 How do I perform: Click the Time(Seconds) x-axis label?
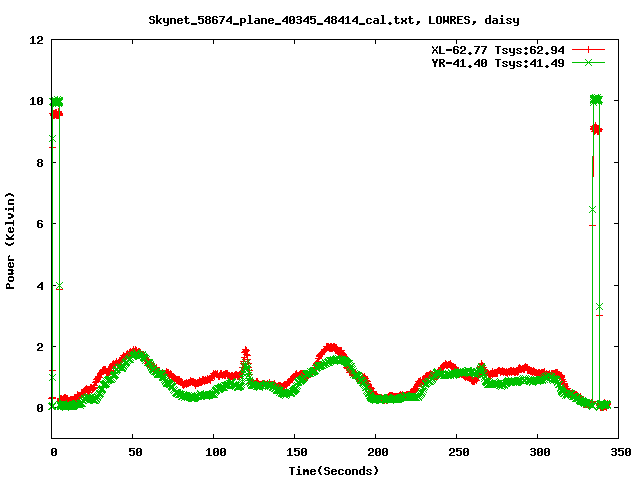(x=333, y=471)
